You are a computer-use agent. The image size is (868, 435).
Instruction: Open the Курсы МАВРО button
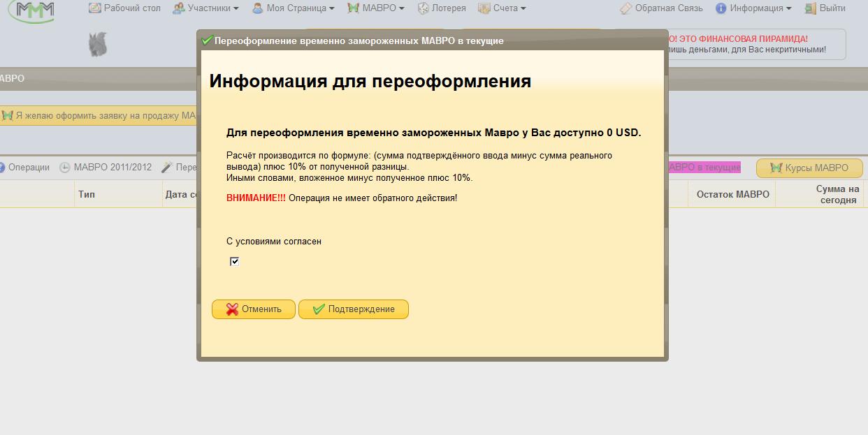point(809,168)
